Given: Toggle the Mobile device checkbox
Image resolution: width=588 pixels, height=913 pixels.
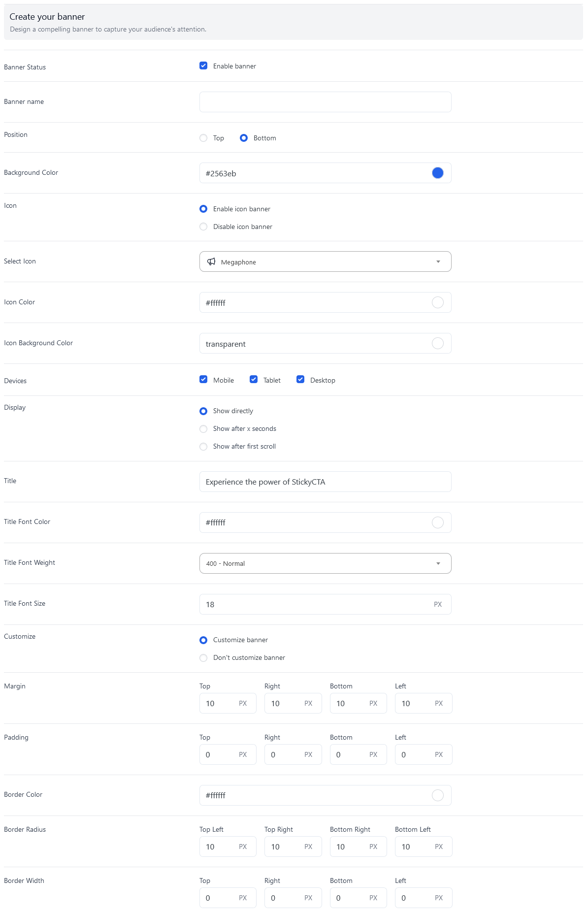Looking at the screenshot, I should coord(203,379).
